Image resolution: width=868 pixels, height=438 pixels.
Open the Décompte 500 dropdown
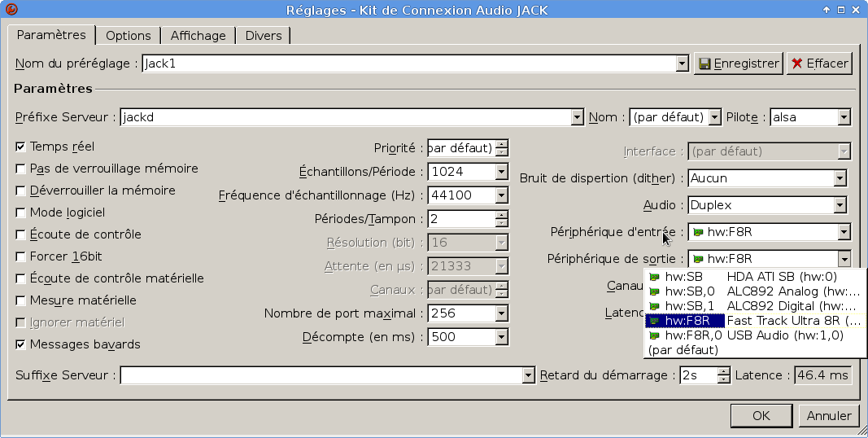click(x=501, y=337)
